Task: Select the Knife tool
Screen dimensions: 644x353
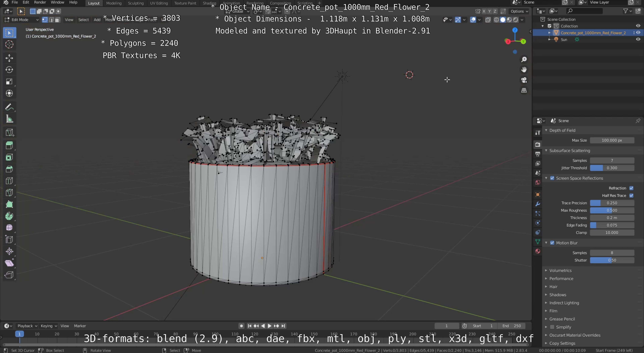Action: [x=9, y=193]
